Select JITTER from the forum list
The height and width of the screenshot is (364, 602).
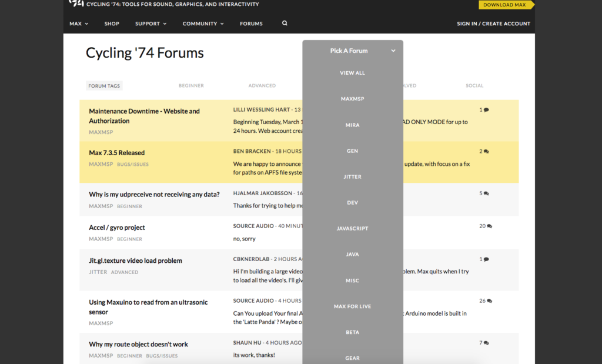[352, 176]
